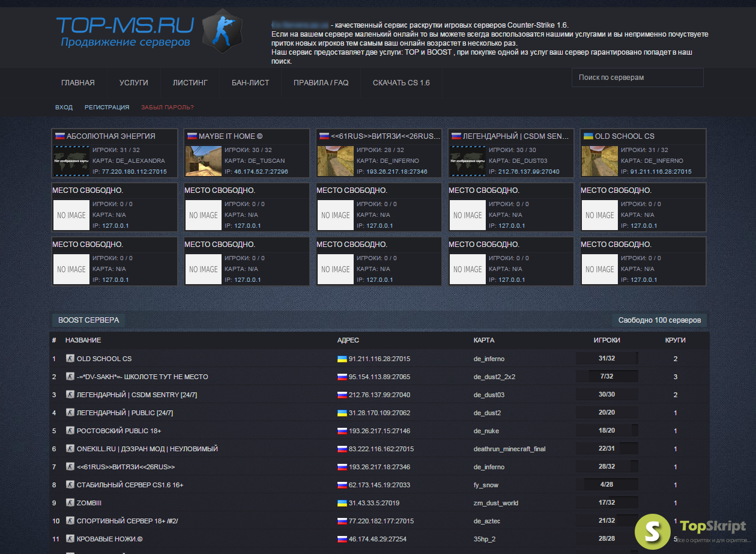Click map name zm_dust_world
The height and width of the screenshot is (554, 756).
pyautogui.click(x=496, y=503)
